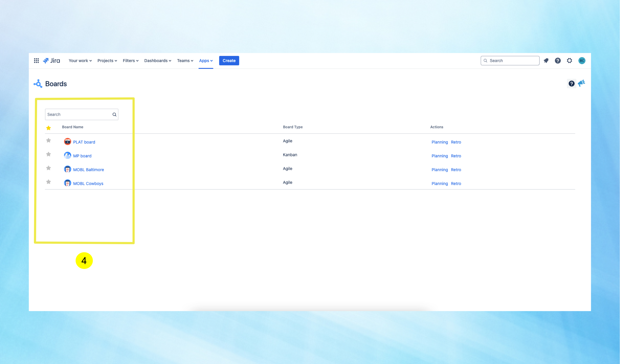
Task: Favorite the MOBL Cowboys board
Action: click(49, 182)
